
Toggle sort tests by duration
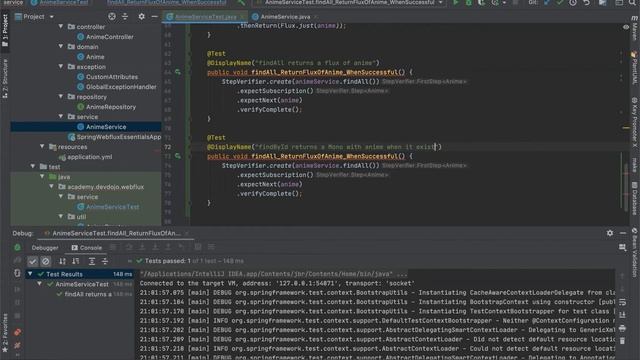pyautogui.click(x=76, y=261)
